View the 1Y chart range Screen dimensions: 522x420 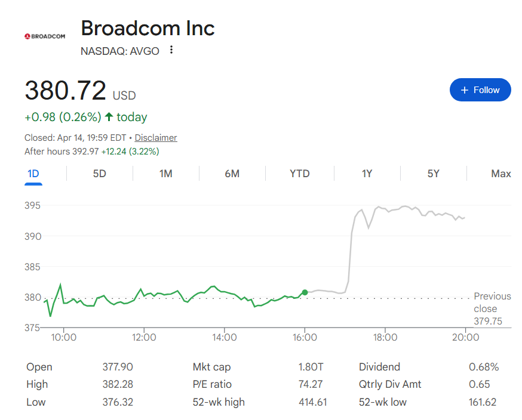(x=367, y=174)
